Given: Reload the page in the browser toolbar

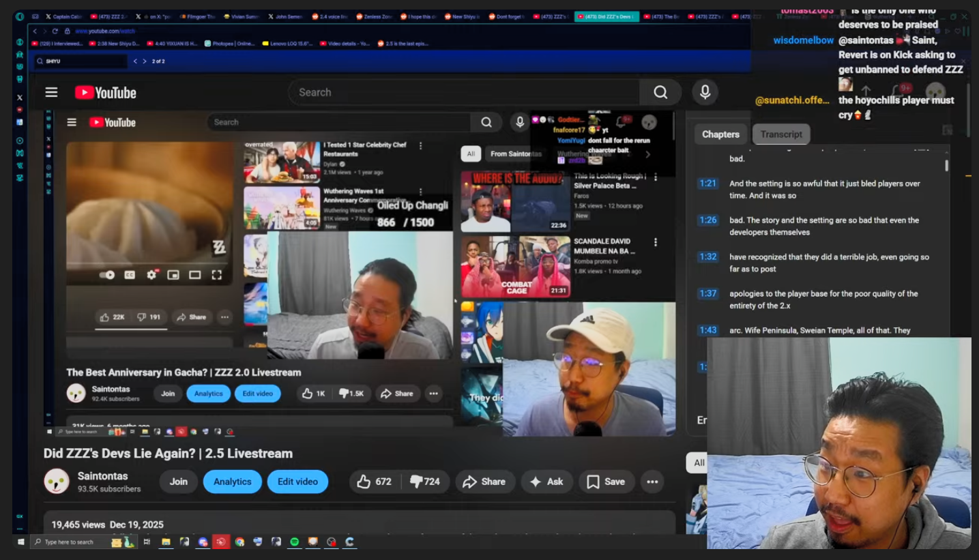Looking at the screenshot, I should [55, 31].
